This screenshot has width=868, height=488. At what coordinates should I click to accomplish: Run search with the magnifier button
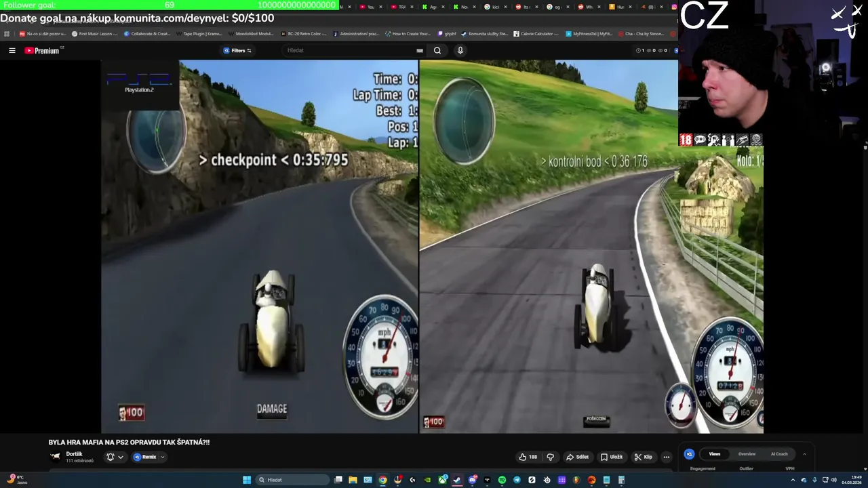tap(437, 50)
